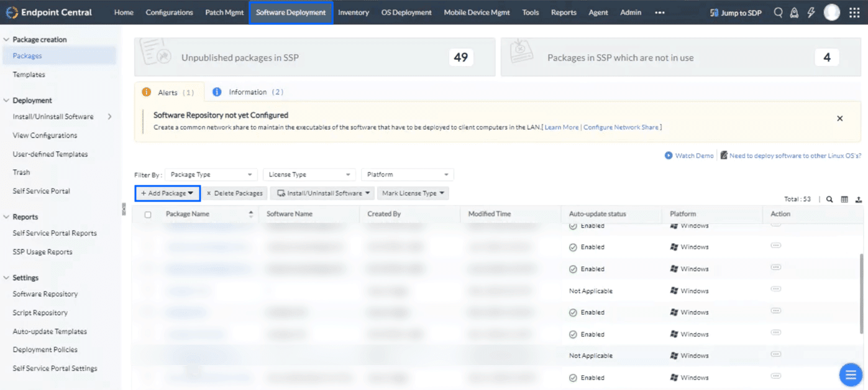Switch to the Information tab
The width and height of the screenshot is (868, 390).
(x=248, y=92)
